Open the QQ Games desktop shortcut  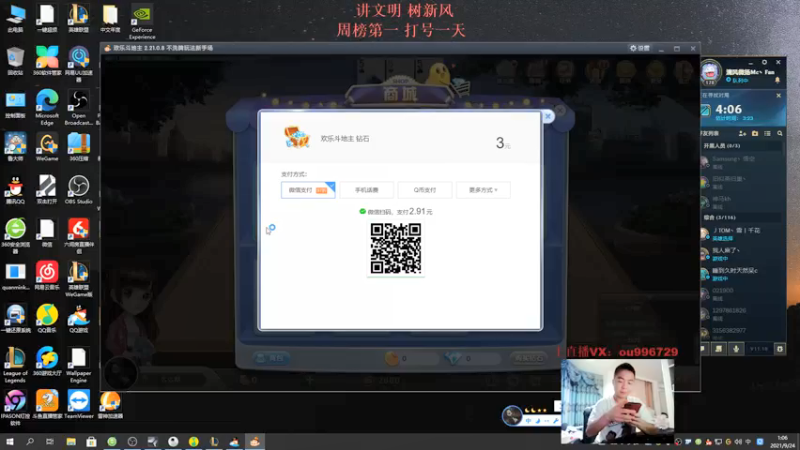point(79,319)
